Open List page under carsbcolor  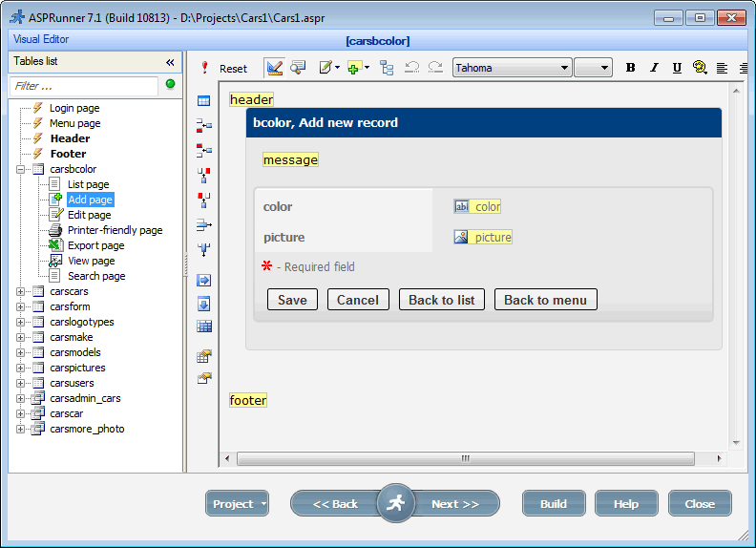pyautogui.click(x=88, y=184)
